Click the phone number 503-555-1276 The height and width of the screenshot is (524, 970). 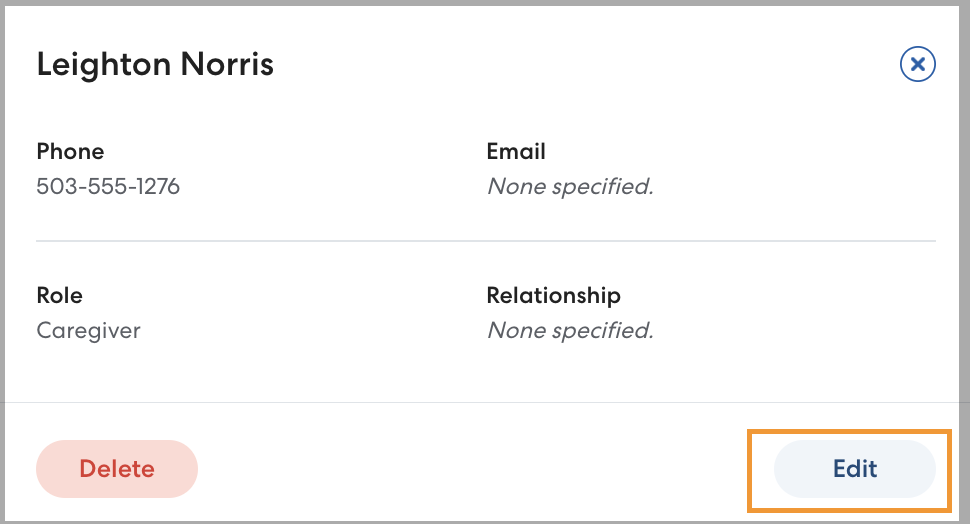[108, 186]
